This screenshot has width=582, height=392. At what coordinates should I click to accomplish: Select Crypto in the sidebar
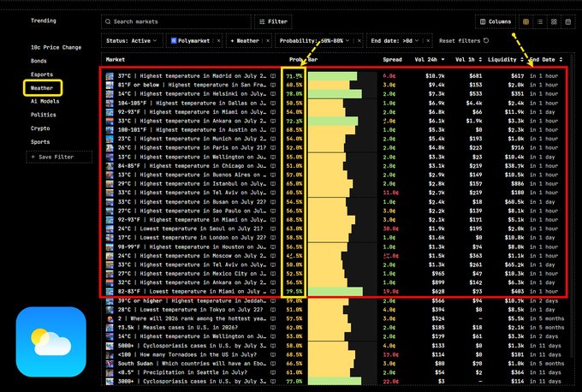tap(40, 128)
